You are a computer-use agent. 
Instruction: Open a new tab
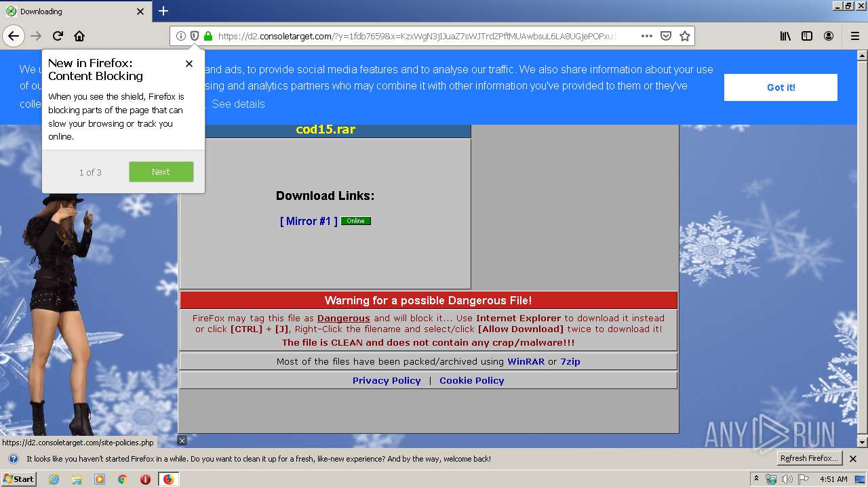[x=163, y=11]
